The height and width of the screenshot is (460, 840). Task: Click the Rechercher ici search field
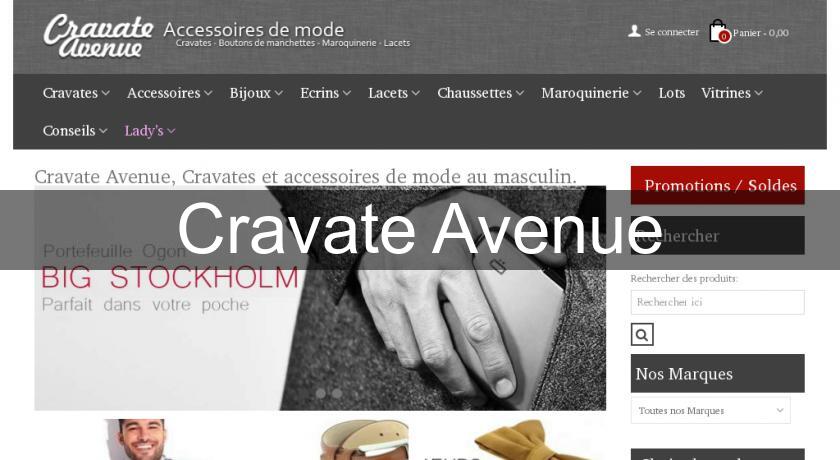(x=717, y=302)
